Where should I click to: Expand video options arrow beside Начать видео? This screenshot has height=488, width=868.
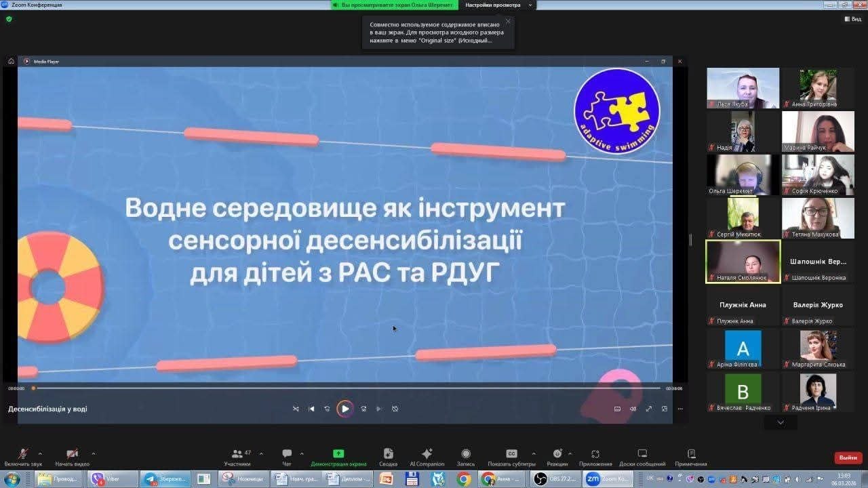tap(93, 453)
